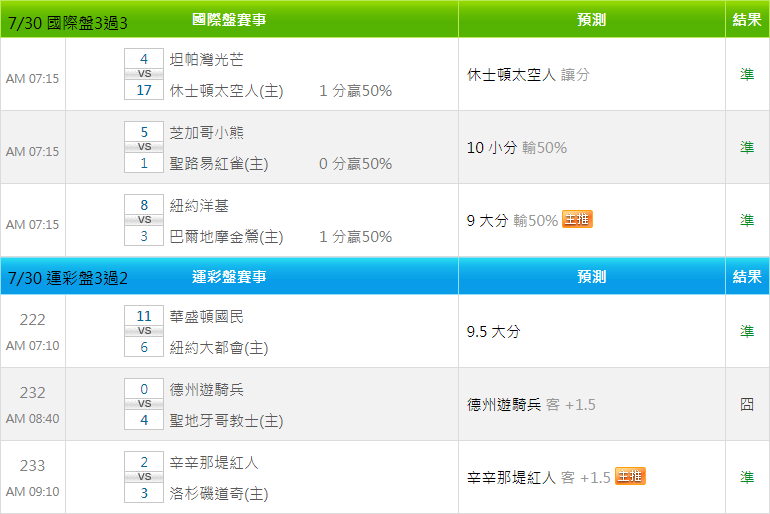Click game number 222
The width and height of the screenshot is (770, 514).
click(x=32, y=320)
